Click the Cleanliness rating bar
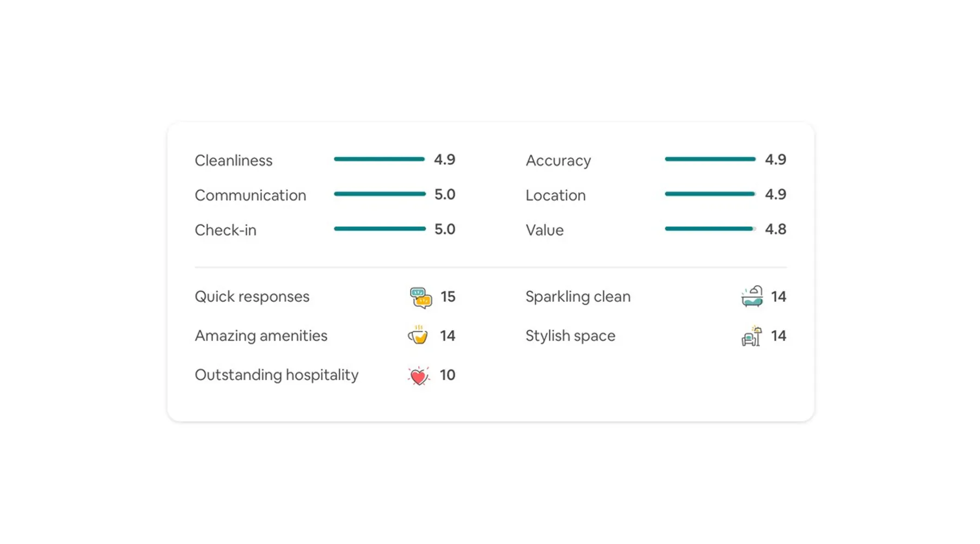 [x=379, y=159]
